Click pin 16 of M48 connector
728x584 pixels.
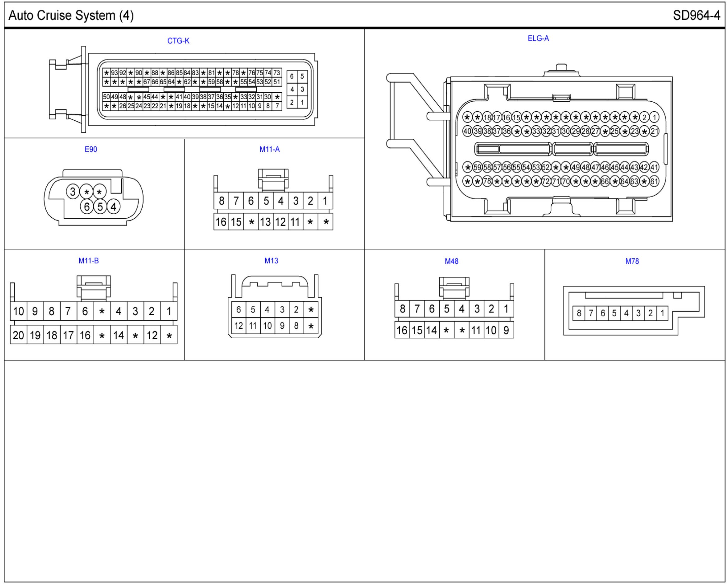[x=402, y=330]
